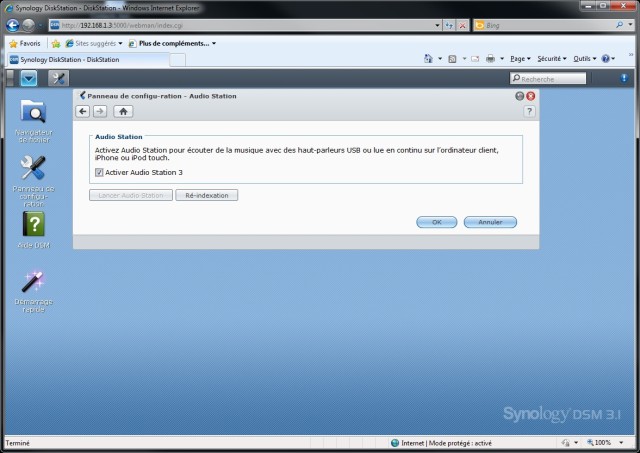Viewport: 640px width, 453px height.
Task: Open the Sécurité menu
Action: click(552, 59)
